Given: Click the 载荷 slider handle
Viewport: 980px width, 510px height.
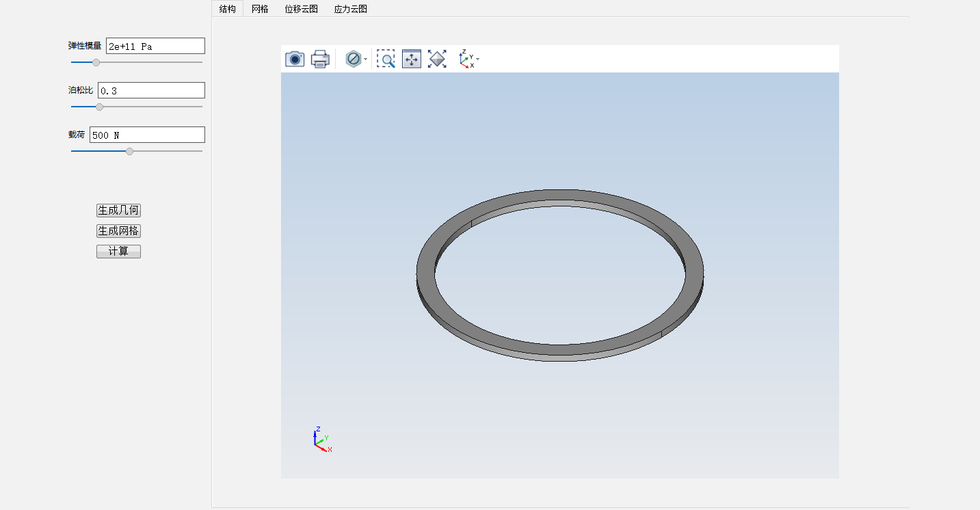Looking at the screenshot, I should [130, 151].
